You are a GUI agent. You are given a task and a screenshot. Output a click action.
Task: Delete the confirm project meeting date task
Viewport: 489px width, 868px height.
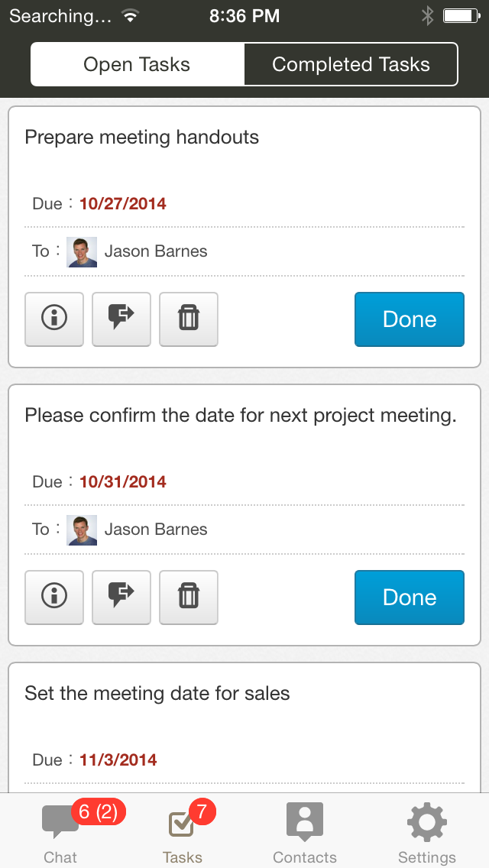[189, 598]
